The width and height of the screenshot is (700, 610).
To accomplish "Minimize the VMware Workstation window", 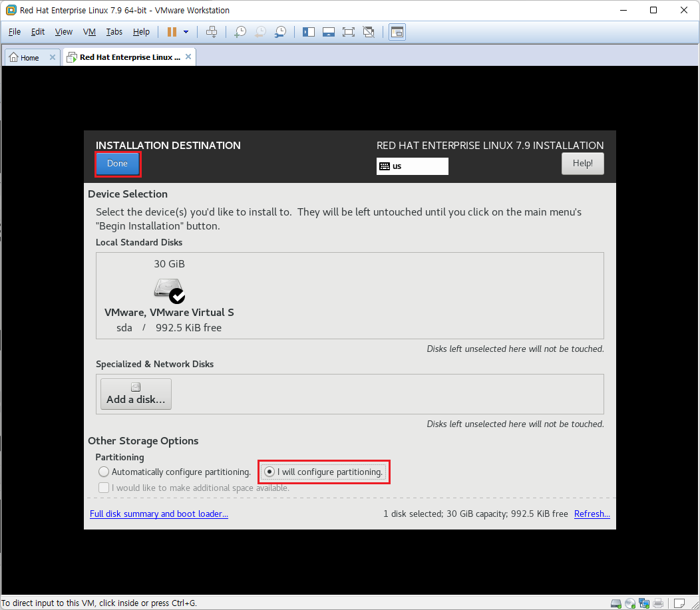I will [623, 10].
